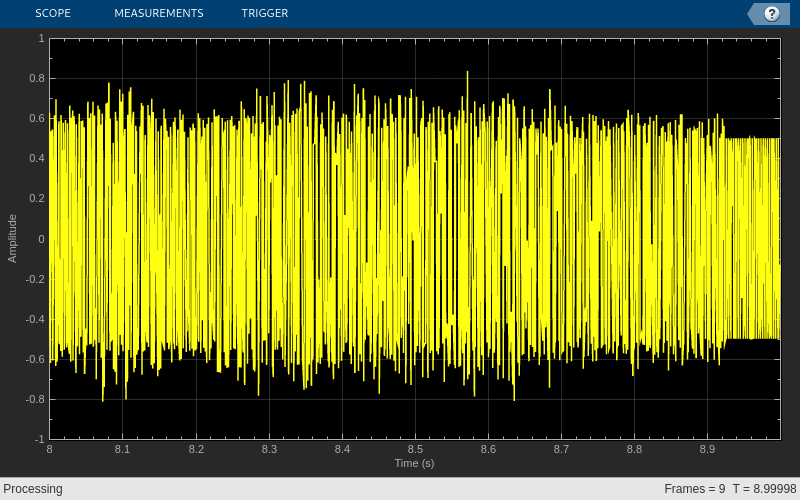Click the Processing status text
The width and height of the screenshot is (800, 500).
[x=33, y=489]
